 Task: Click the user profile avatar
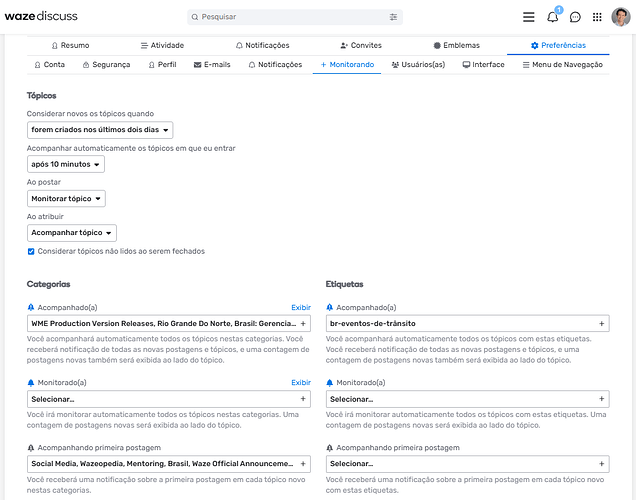coord(621,17)
